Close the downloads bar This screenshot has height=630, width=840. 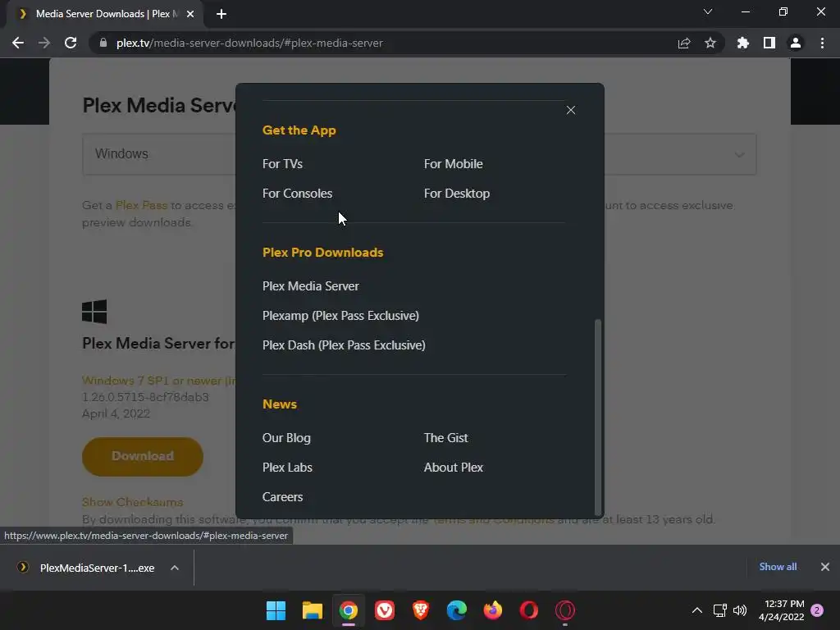825,567
